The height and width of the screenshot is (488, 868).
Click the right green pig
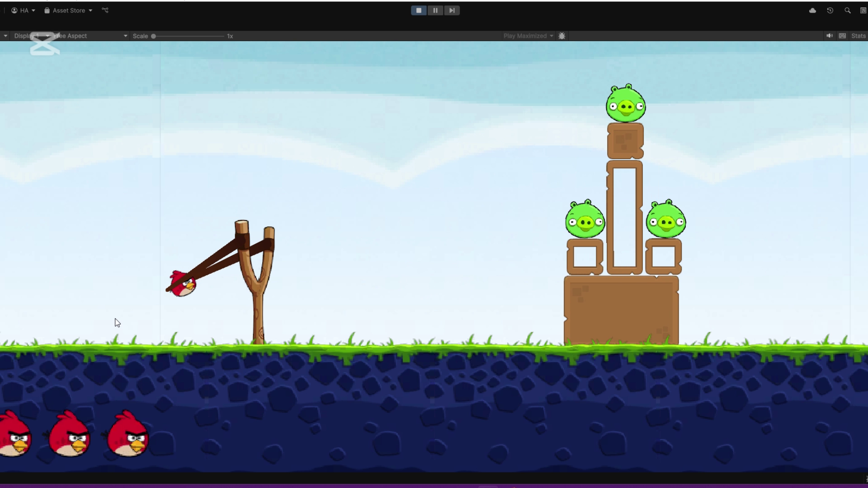click(x=666, y=219)
